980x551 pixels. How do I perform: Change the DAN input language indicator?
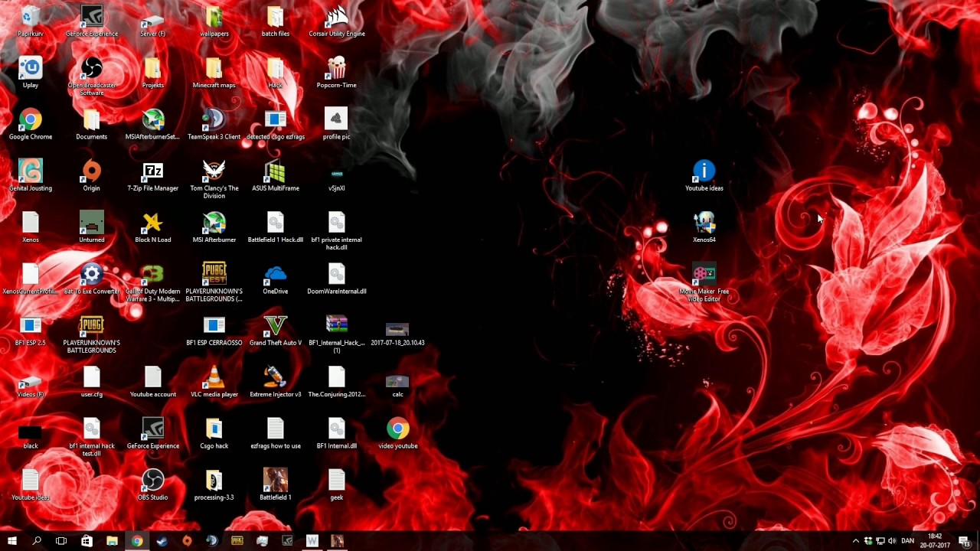tap(908, 541)
